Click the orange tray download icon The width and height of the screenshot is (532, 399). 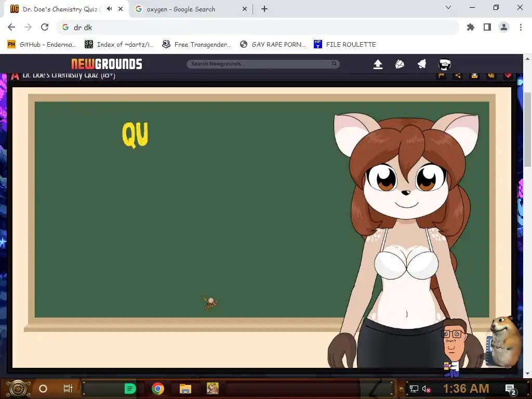click(x=475, y=75)
